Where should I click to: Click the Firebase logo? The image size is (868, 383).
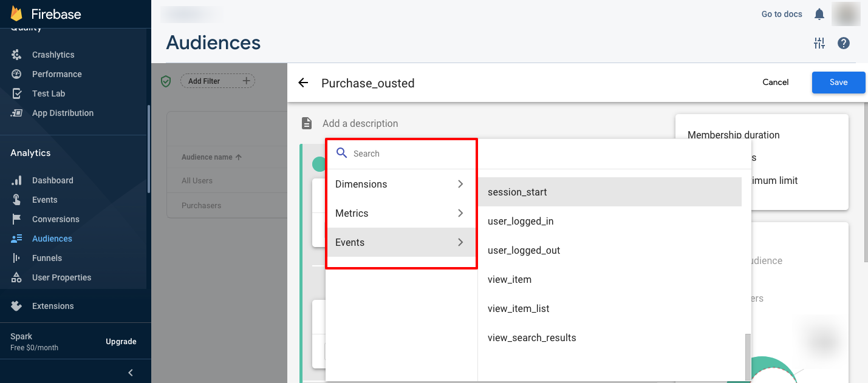click(x=16, y=13)
